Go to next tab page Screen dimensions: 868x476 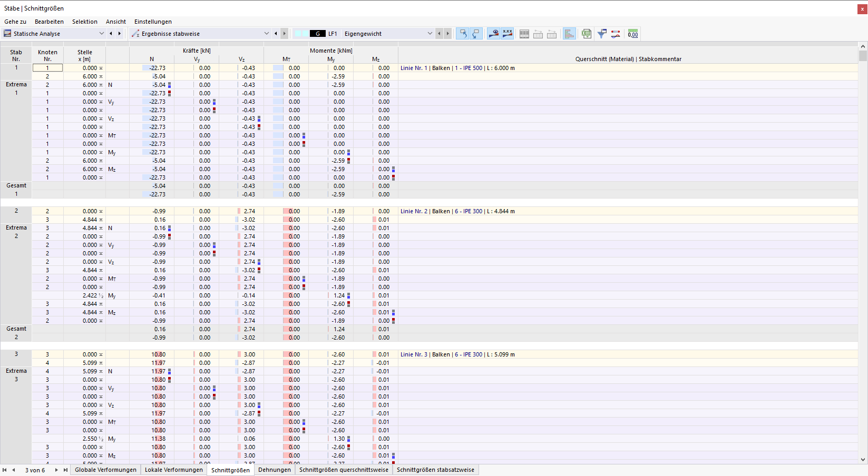[x=56, y=470]
